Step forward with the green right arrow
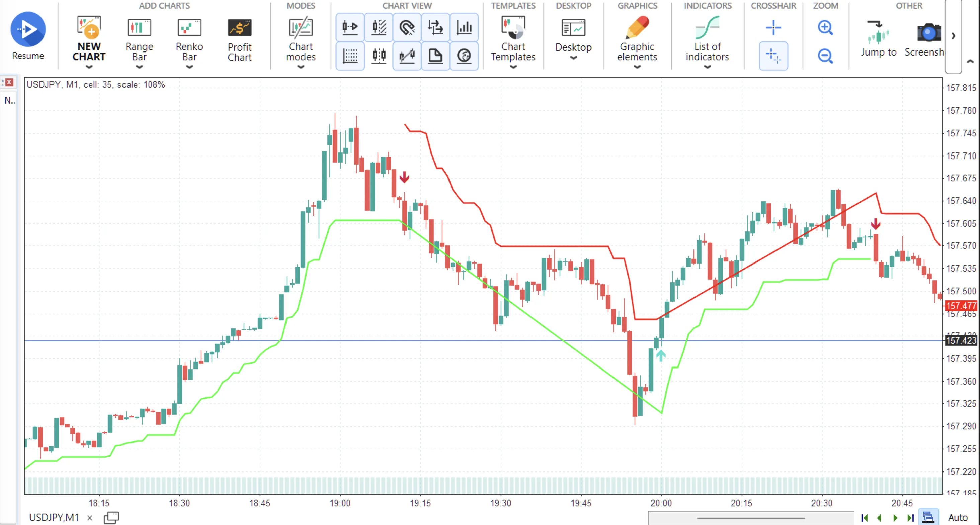The height and width of the screenshot is (525, 980). tap(895, 518)
